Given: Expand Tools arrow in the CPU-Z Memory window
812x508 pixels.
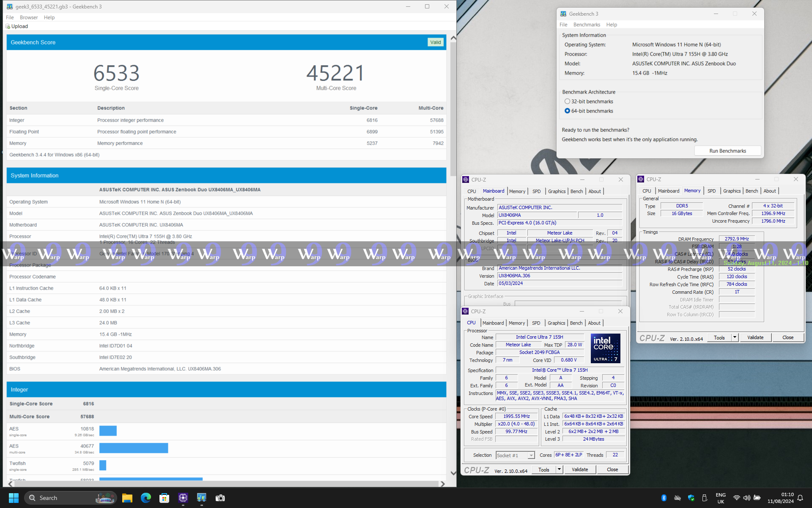Looking at the screenshot, I should (x=735, y=337).
